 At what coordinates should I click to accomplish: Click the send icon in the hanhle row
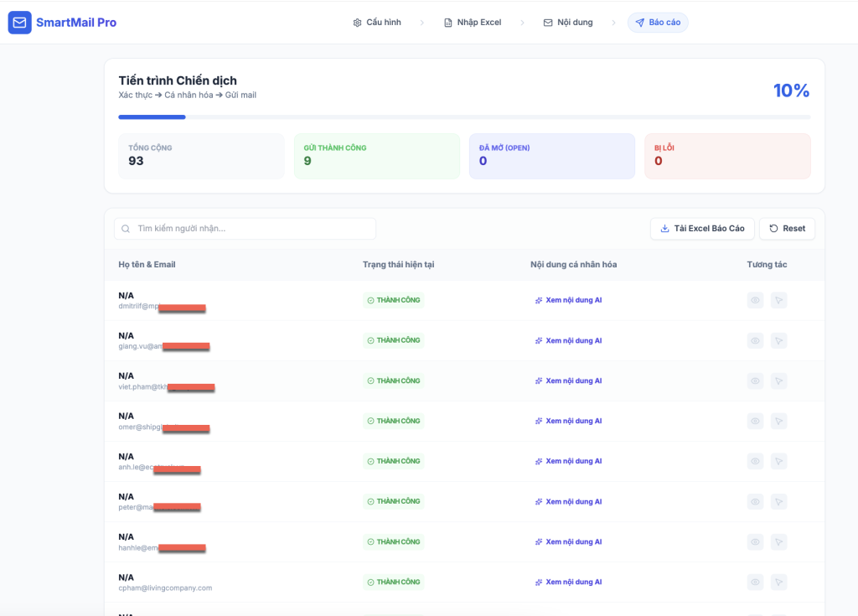tap(778, 541)
